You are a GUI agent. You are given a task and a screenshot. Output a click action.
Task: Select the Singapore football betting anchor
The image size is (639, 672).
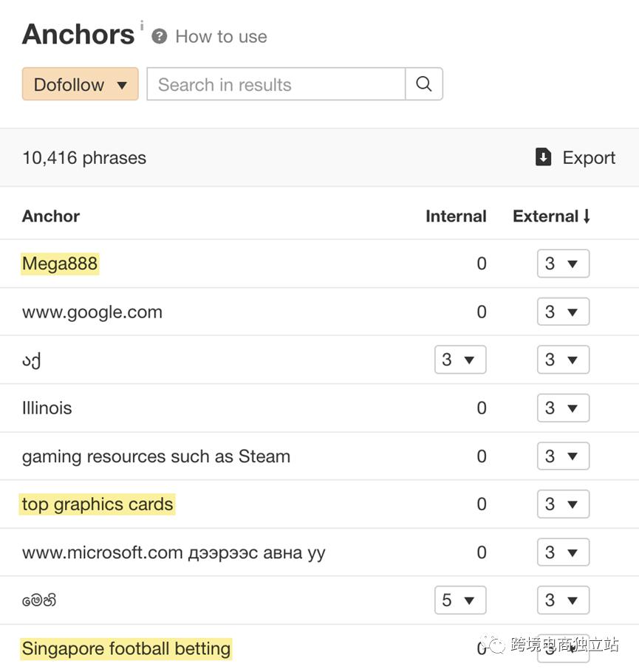126,649
